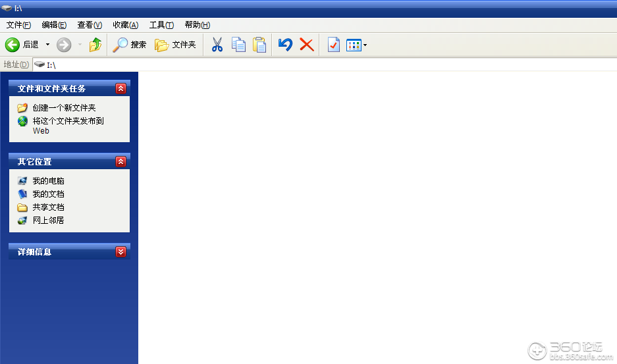Click the Copy toolbar icon
Viewport: 617px width, 364px height.
click(238, 45)
